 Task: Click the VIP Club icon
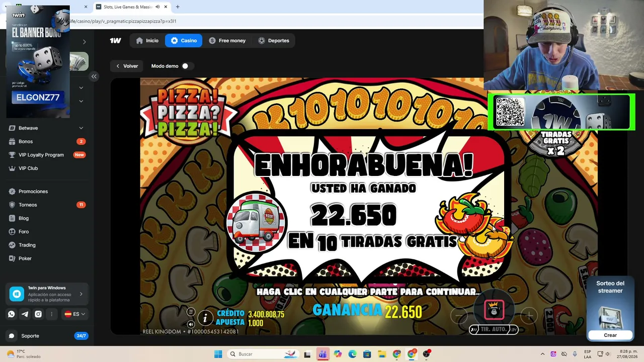(x=12, y=168)
